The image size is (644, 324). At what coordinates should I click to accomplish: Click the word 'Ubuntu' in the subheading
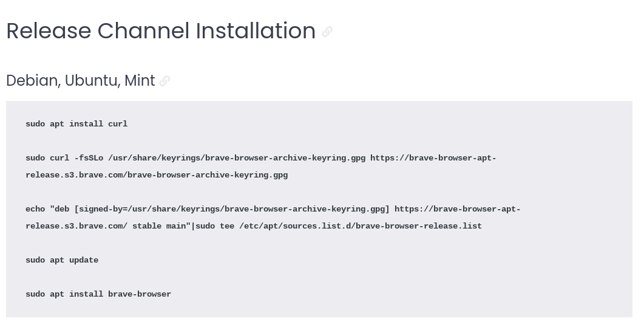point(91,80)
